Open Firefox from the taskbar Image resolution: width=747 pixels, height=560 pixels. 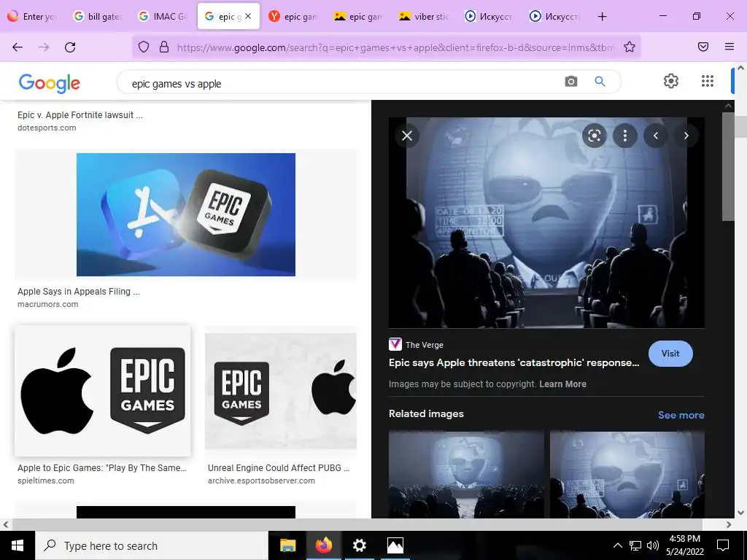click(x=323, y=545)
